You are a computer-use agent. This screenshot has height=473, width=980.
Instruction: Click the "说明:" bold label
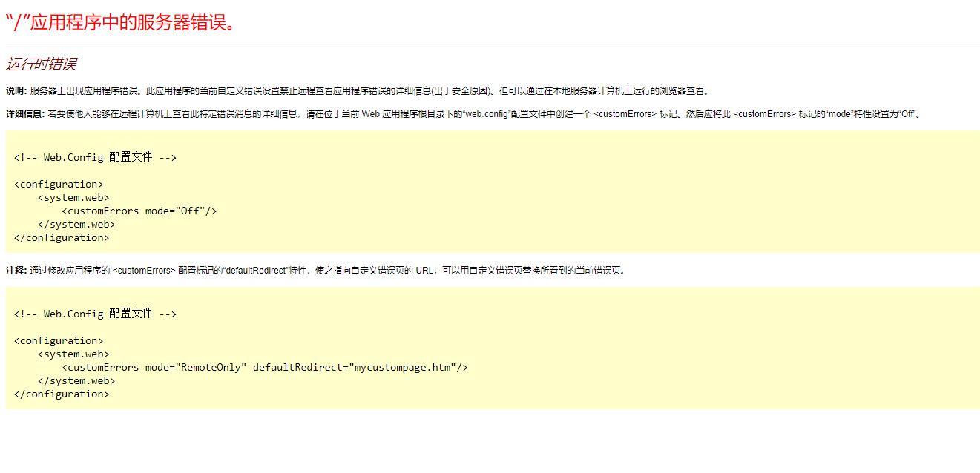pos(16,91)
